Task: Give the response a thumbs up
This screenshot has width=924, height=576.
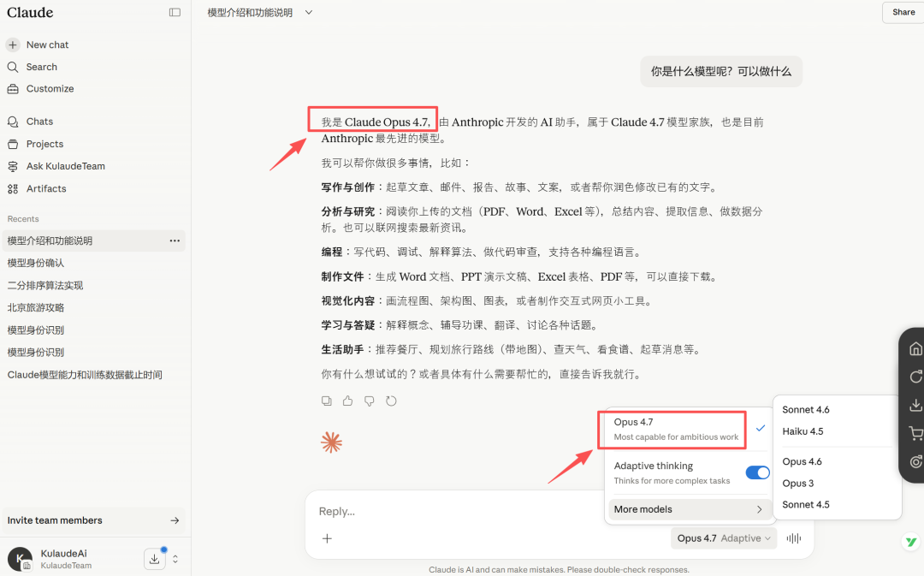Action: [x=347, y=401]
